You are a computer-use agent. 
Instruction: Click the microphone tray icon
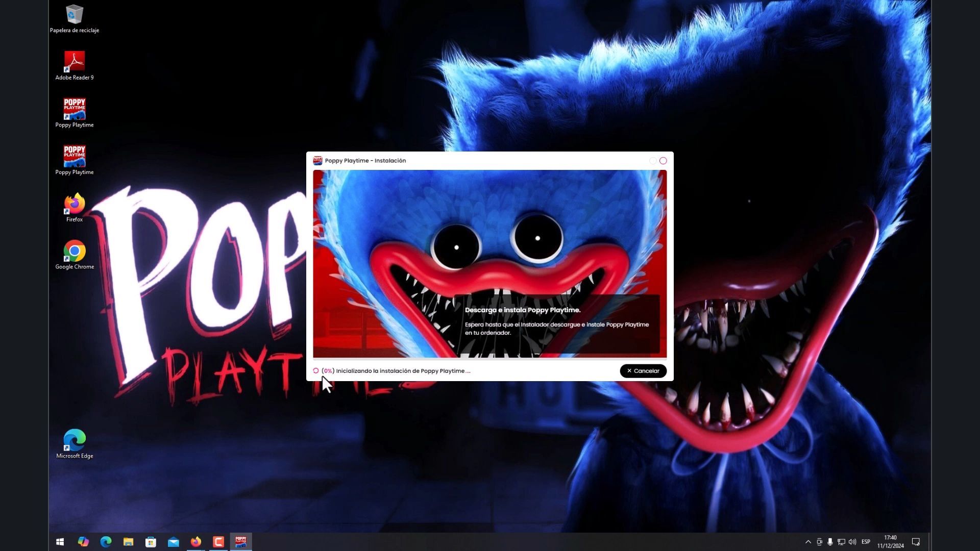coord(830,542)
